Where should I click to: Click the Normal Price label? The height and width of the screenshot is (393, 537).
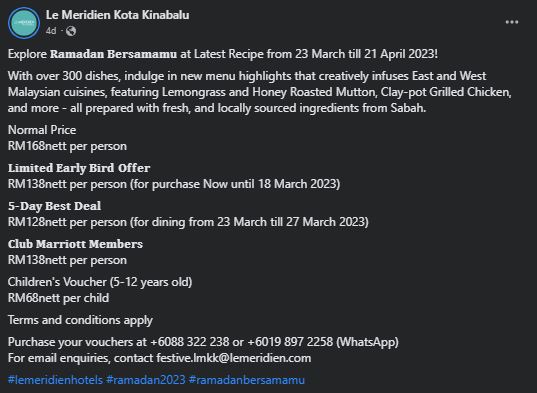(x=42, y=130)
